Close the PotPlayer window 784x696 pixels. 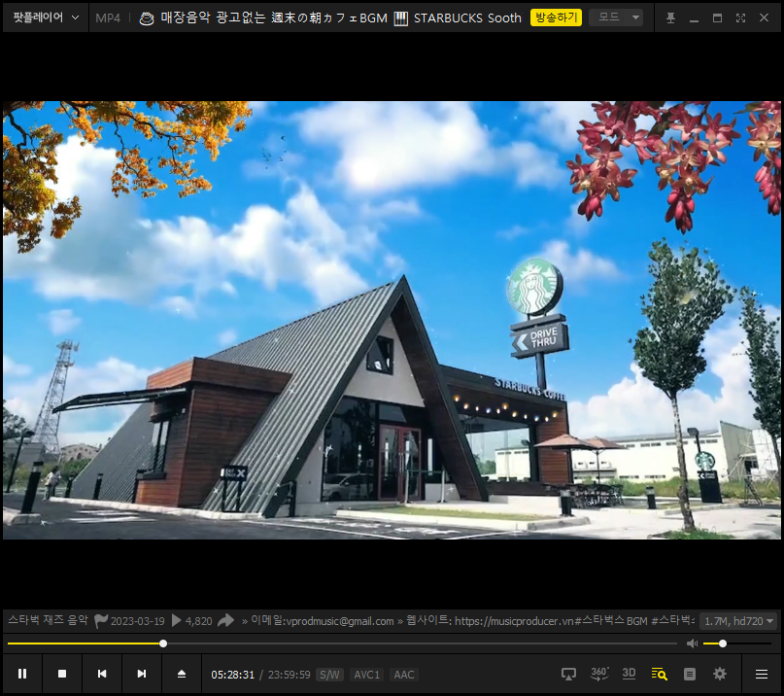[764, 18]
